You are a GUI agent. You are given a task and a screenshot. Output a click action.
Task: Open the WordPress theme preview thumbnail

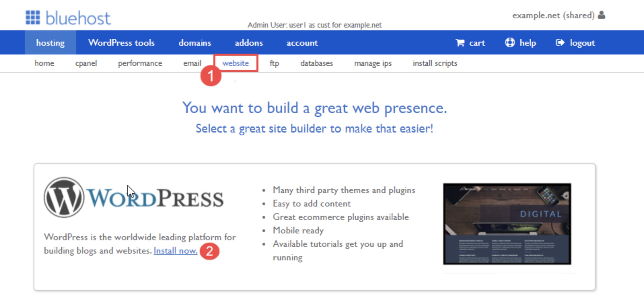point(507,224)
